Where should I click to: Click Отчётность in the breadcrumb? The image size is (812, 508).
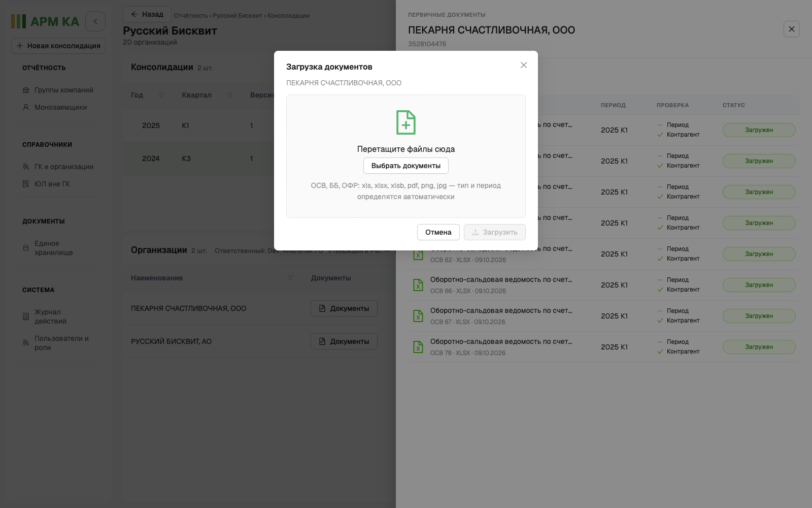[x=191, y=16]
